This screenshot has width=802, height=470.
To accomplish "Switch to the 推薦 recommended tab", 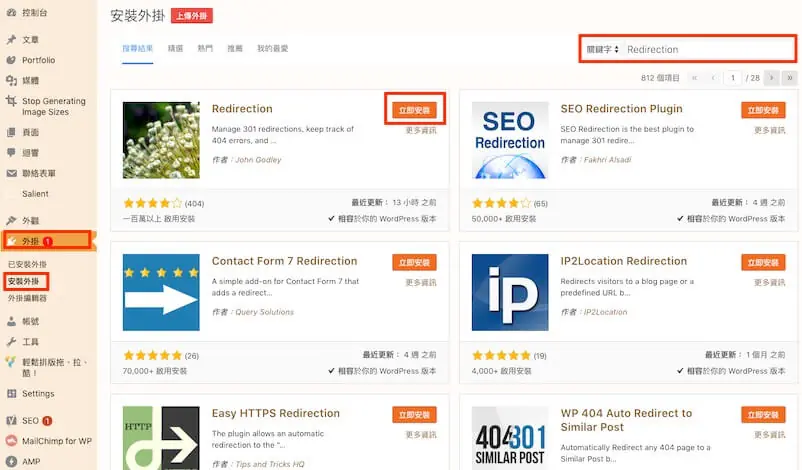I will pyautogui.click(x=235, y=49).
